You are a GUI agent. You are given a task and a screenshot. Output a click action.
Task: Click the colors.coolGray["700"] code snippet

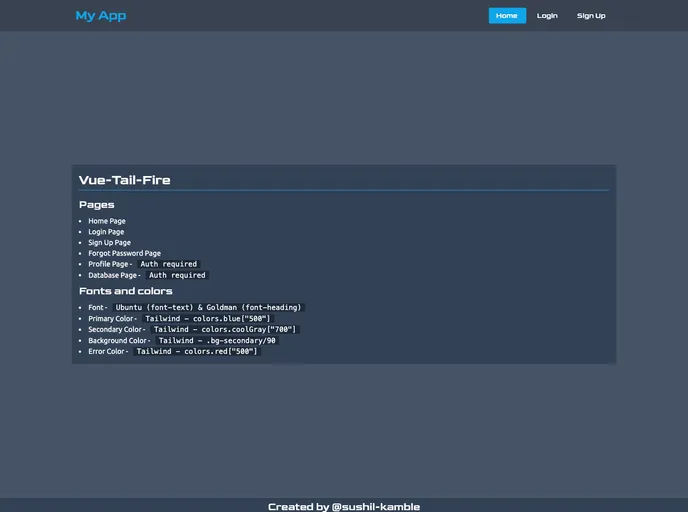tap(225, 329)
